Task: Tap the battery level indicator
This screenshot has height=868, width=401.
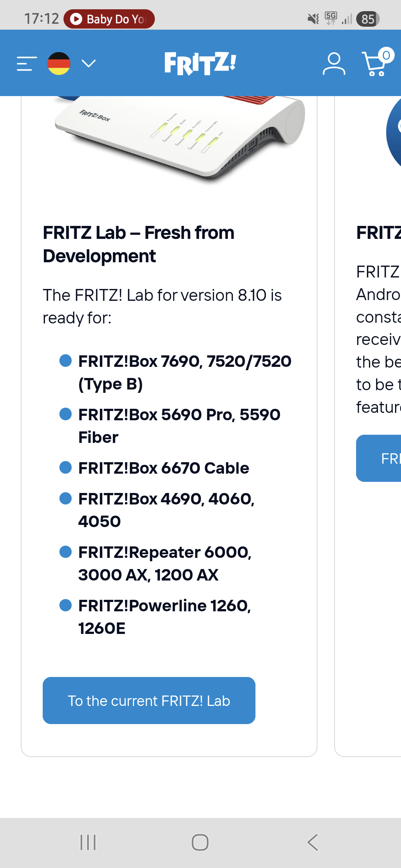Action: 368,19
